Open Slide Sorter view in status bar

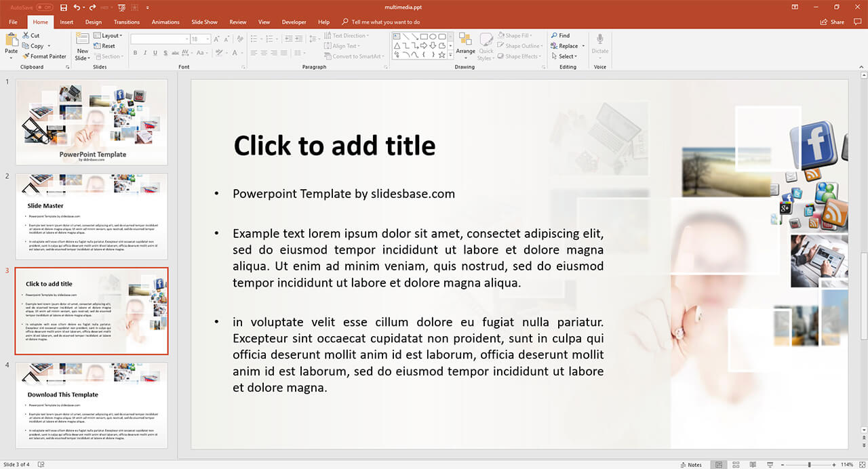point(736,464)
